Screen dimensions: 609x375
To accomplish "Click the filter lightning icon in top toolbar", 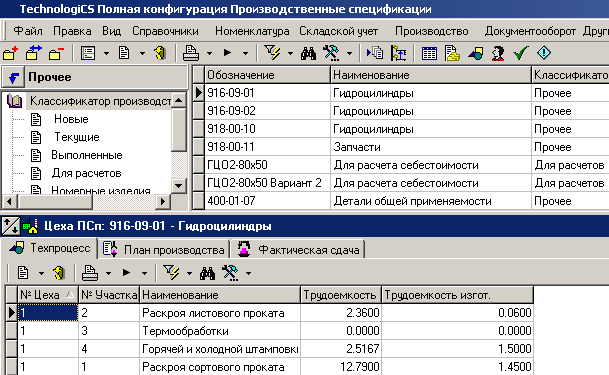I will (272, 53).
